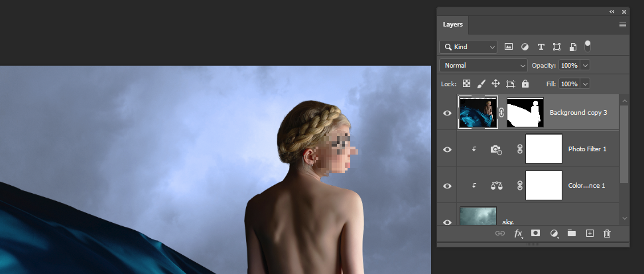Select layer name Photo Filter 1
This screenshot has width=644, height=274.
(x=588, y=149)
